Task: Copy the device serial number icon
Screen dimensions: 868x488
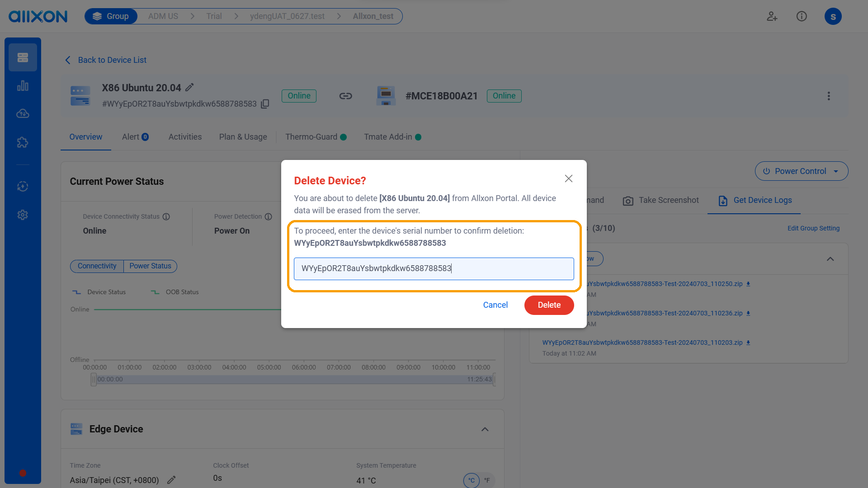Action: 265,104
